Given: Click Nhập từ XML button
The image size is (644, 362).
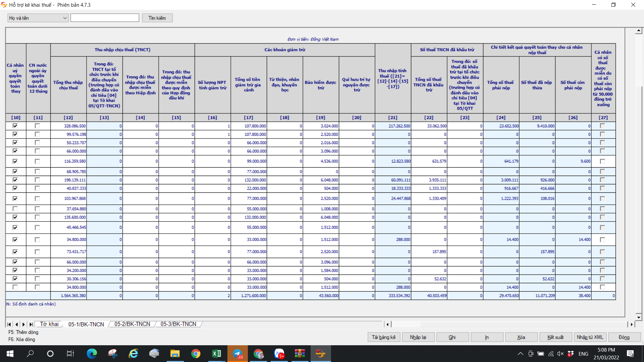Looking at the screenshot, I should (x=590, y=337).
